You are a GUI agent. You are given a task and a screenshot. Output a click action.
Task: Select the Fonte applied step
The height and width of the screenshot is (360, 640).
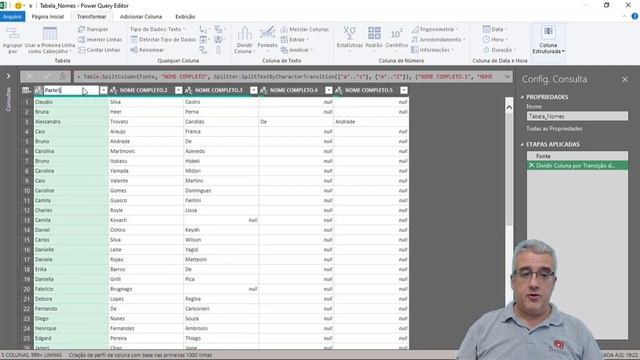pos(577,156)
